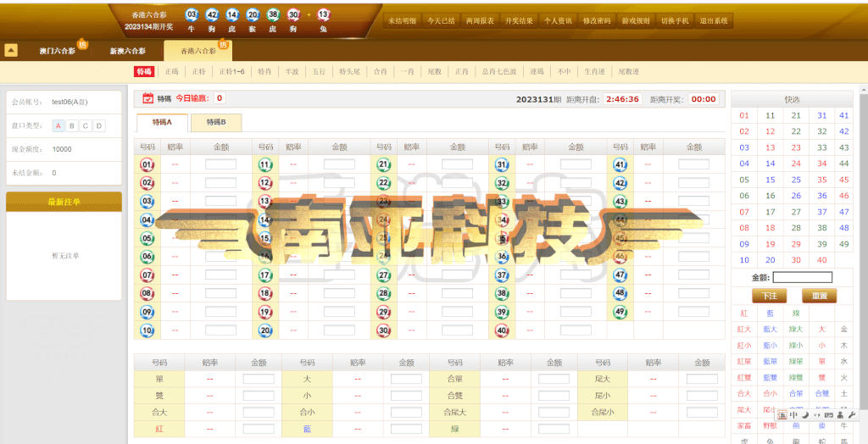Select the 正特1-6 play type

(232, 71)
